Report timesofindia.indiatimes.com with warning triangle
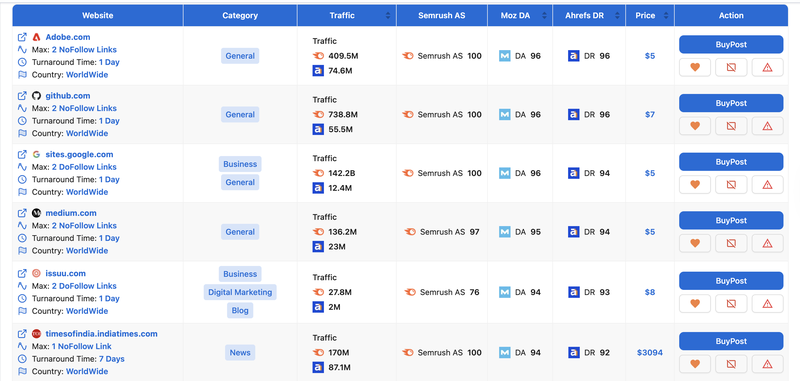 (x=767, y=364)
